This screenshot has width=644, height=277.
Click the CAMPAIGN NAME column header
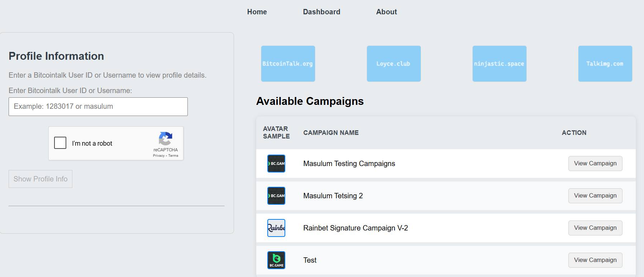click(x=331, y=133)
